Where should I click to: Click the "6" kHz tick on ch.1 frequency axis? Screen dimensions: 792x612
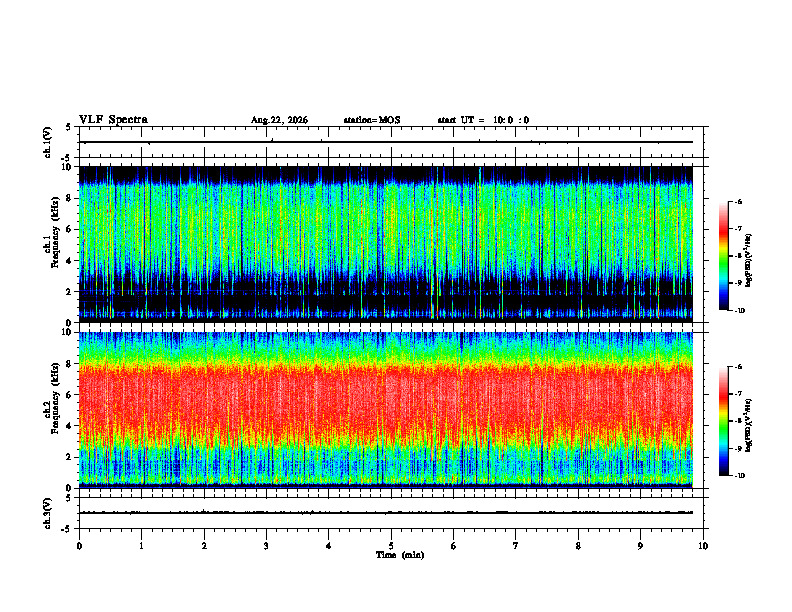pos(70,230)
